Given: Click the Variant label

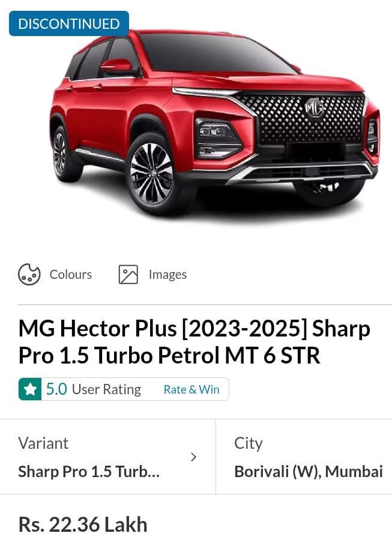Looking at the screenshot, I should [x=43, y=443].
